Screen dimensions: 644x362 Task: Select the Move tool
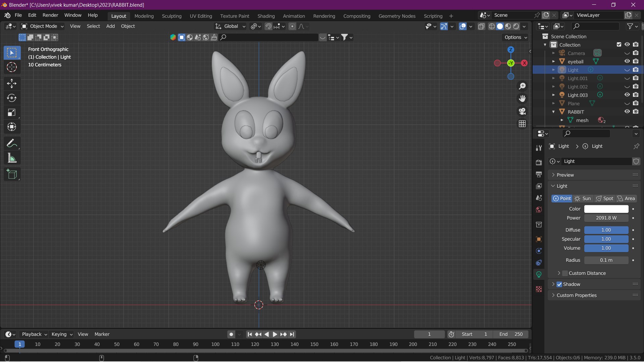coord(12,83)
